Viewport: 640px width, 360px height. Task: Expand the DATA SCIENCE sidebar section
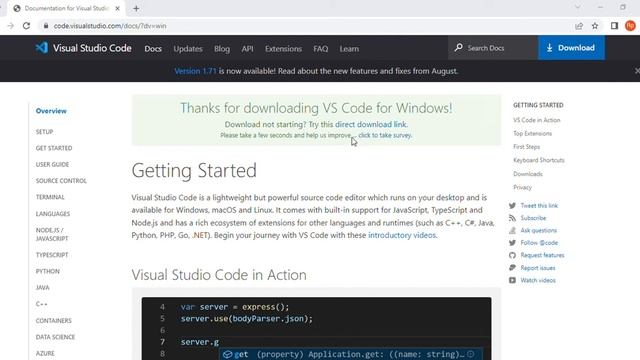tap(55, 337)
